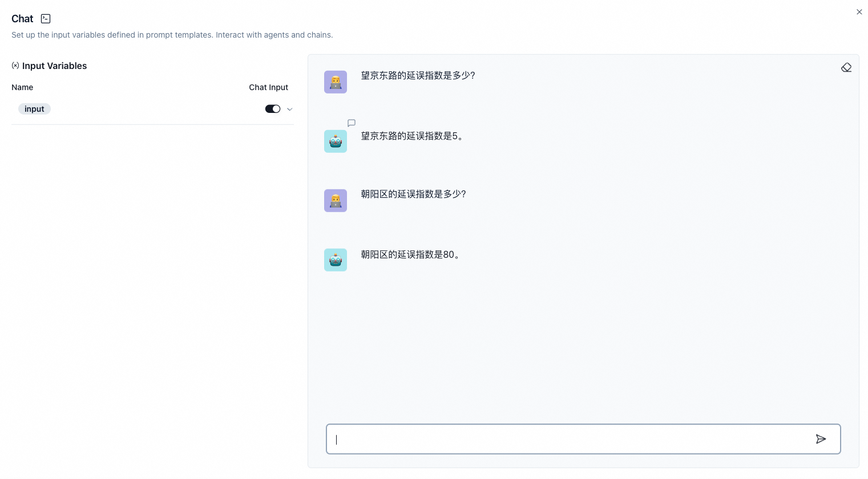The height and width of the screenshot is (479, 868).
Task: Select the user message asking about 朝阳区
Action: [x=413, y=194]
